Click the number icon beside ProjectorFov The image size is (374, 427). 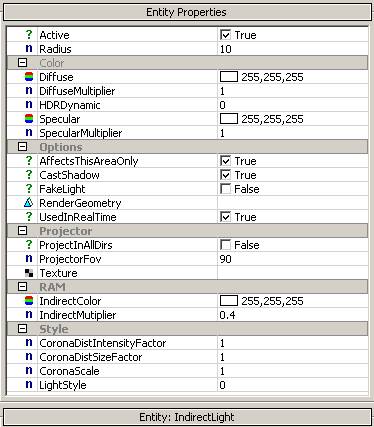click(x=29, y=259)
